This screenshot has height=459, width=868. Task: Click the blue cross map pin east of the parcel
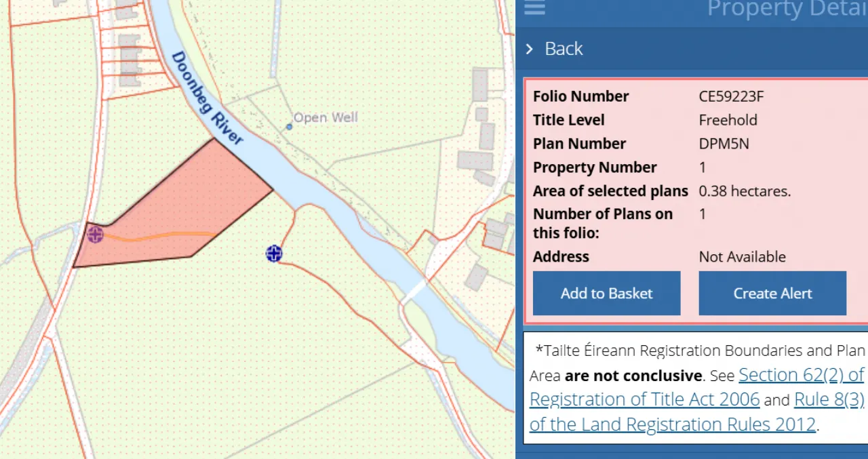pyautogui.click(x=274, y=254)
